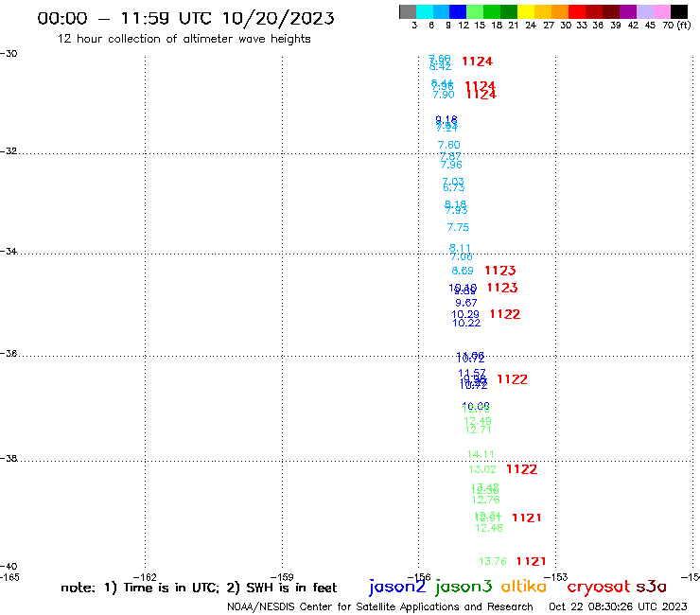
Task: Click the 'Oct 22 08:30:26 UTC 2023' timestamp
Action: 618,607
